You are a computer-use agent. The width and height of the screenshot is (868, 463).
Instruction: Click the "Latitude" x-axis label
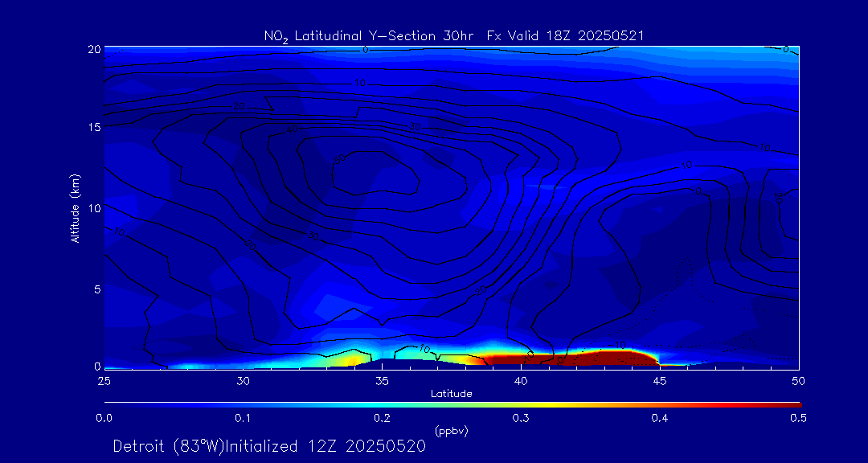[451, 394]
